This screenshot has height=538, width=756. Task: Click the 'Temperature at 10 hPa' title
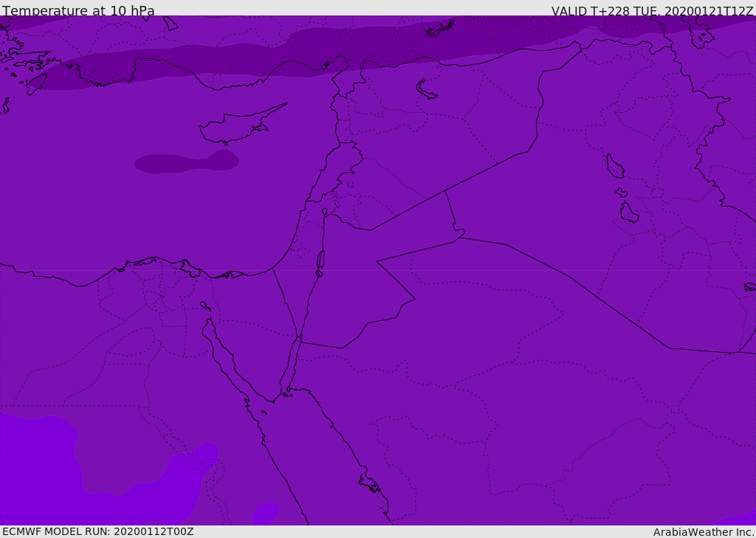(x=78, y=10)
